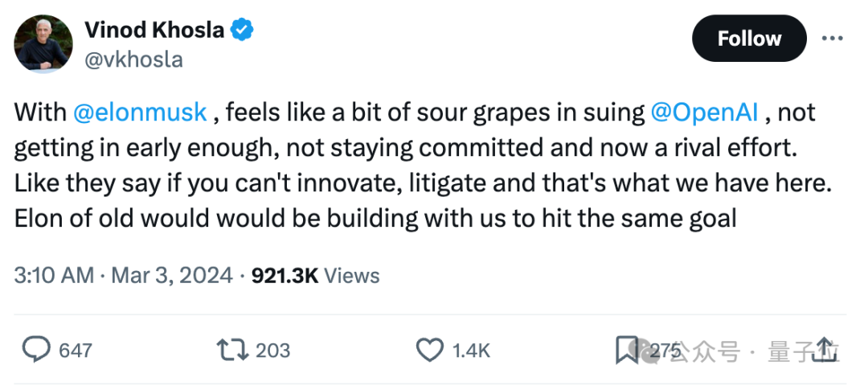Click the 275 bookmarks count
Image resolution: width=868 pixels, height=386 pixels.
665,351
